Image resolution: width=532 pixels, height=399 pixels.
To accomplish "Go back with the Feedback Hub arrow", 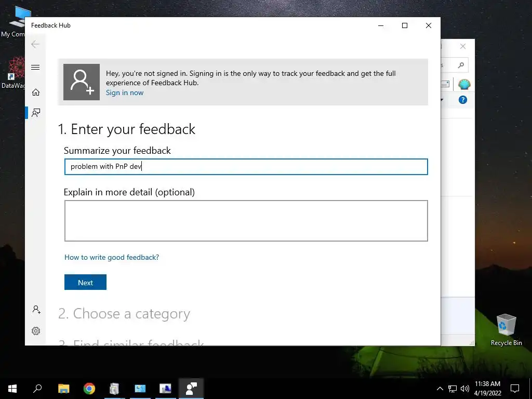I will coord(35,44).
